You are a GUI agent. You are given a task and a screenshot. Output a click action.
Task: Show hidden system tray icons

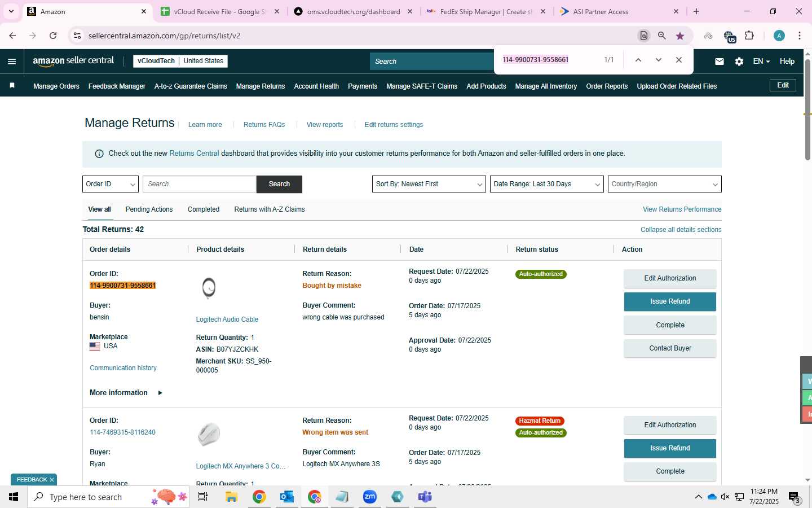tap(698, 497)
